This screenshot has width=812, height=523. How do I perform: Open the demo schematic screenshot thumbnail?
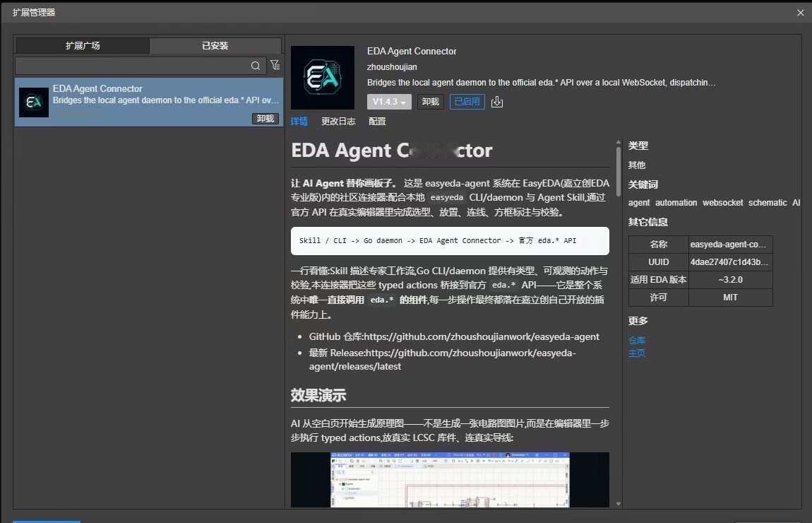(450, 480)
